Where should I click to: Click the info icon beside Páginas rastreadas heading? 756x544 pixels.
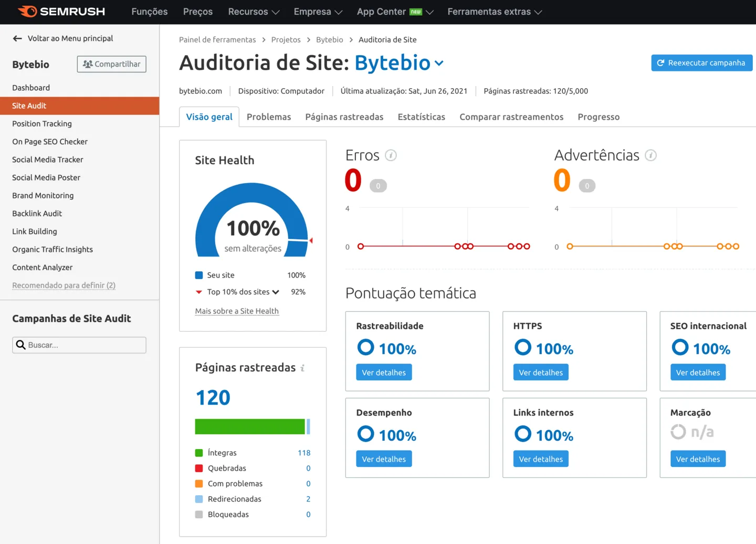[x=302, y=368]
